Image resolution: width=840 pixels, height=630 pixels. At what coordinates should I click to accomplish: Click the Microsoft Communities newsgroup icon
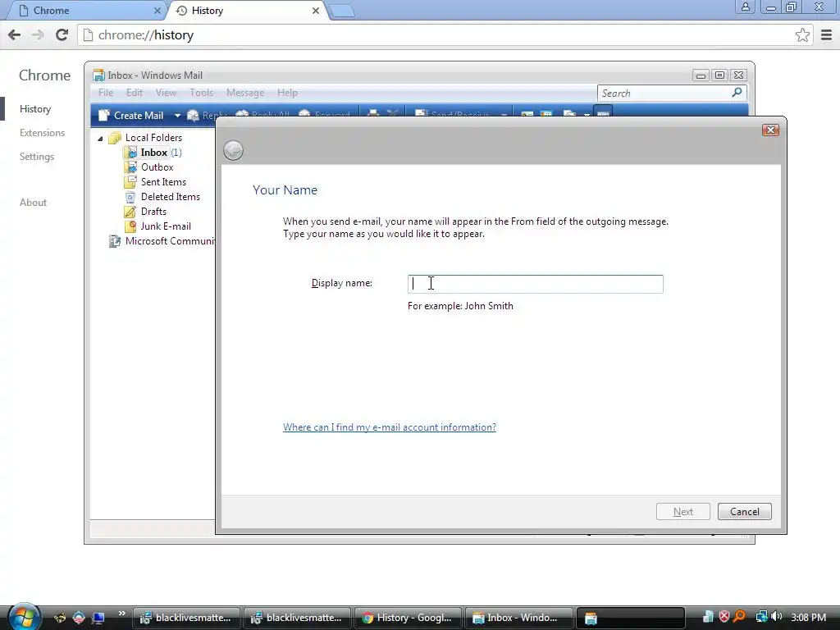[x=115, y=241]
